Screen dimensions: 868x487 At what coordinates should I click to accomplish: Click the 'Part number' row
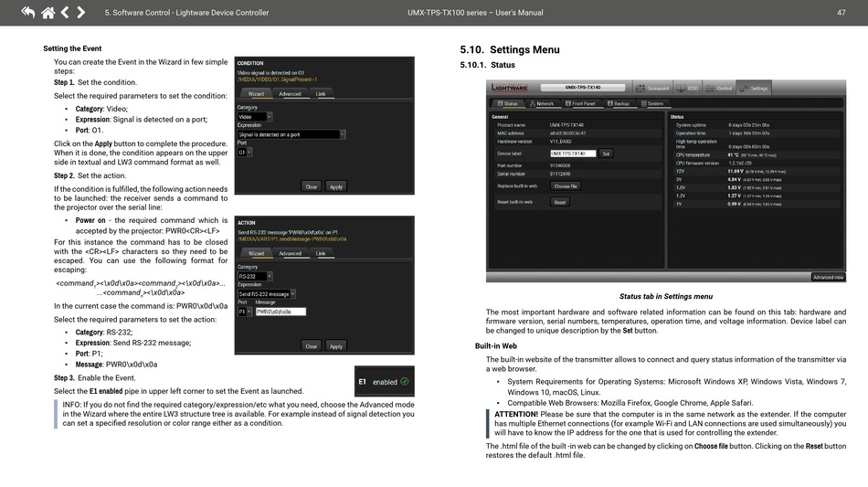[x=577, y=165]
